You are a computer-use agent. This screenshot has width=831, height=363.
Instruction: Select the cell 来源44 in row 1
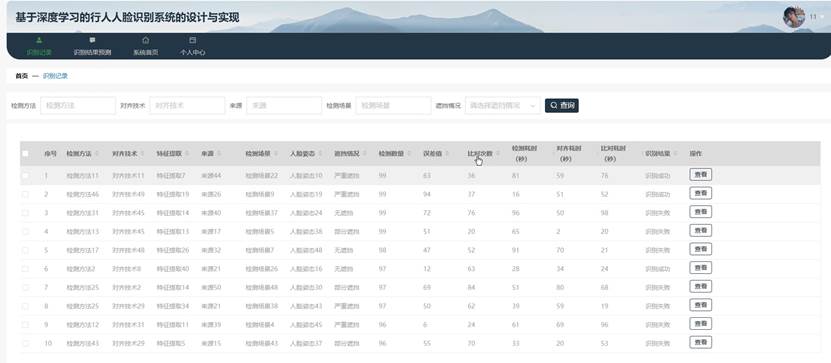tap(211, 175)
